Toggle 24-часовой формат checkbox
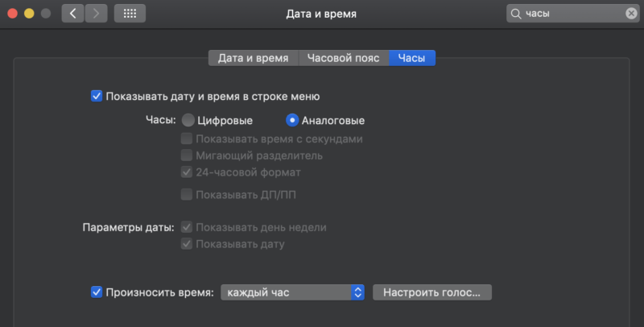 [x=187, y=172]
